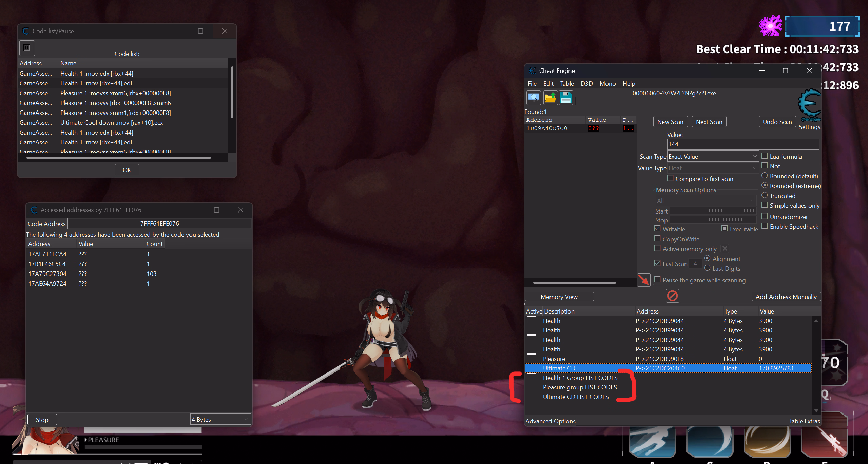Click the Next Scan button
The image size is (868, 464).
(709, 122)
